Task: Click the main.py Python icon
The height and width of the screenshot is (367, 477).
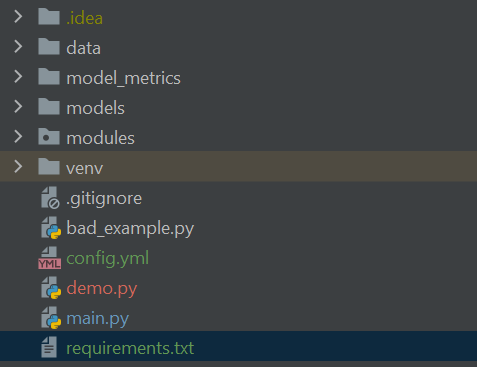Action: pyautogui.click(x=51, y=318)
